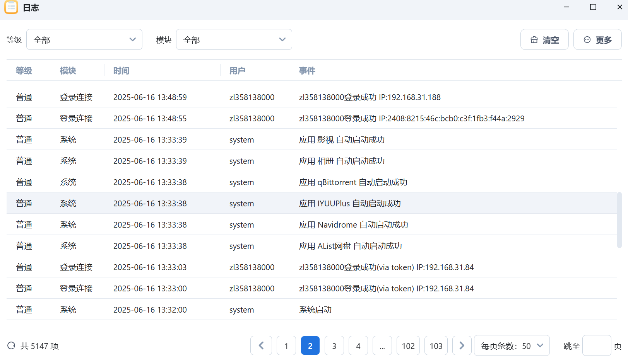Click the log app icon in title bar
Screen dimensions: 628x364
[11, 7]
